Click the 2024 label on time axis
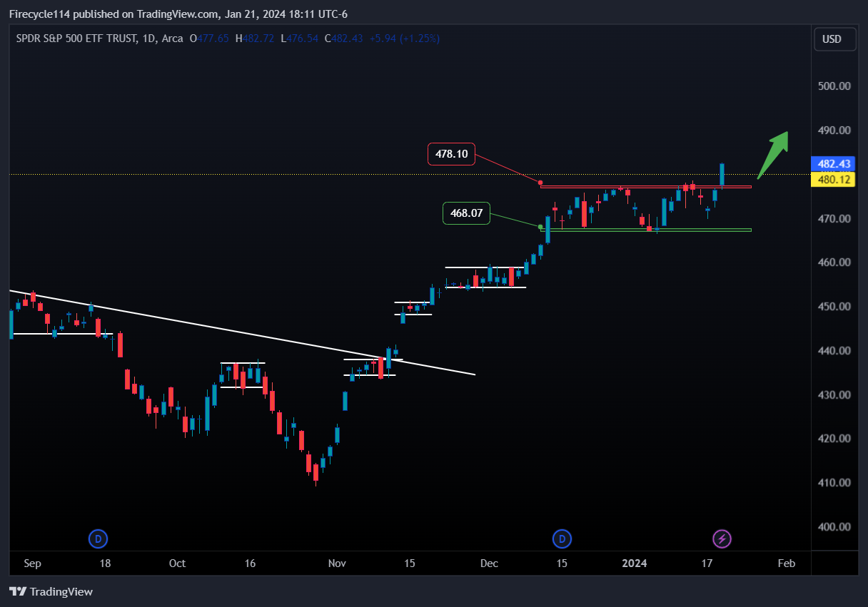This screenshot has height=607, width=868. pos(635,563)
